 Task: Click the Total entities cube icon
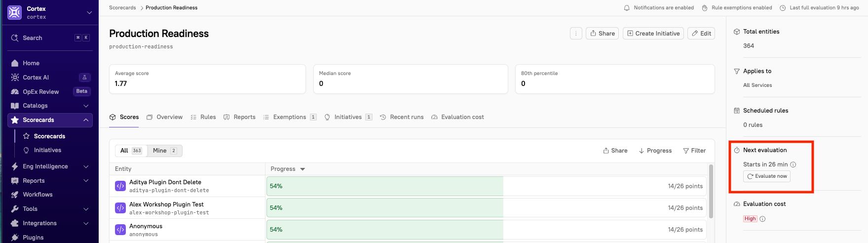[737, 32]
